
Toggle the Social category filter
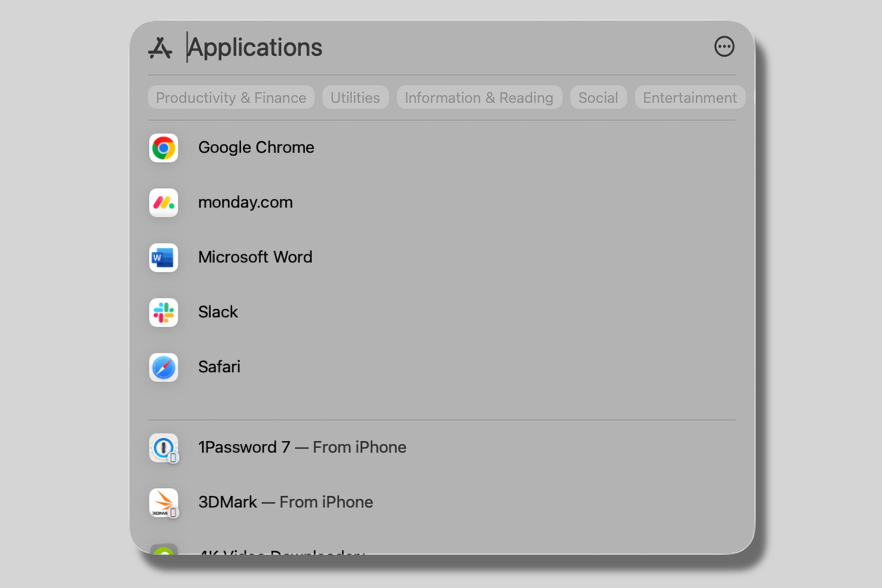coord(598,97)
